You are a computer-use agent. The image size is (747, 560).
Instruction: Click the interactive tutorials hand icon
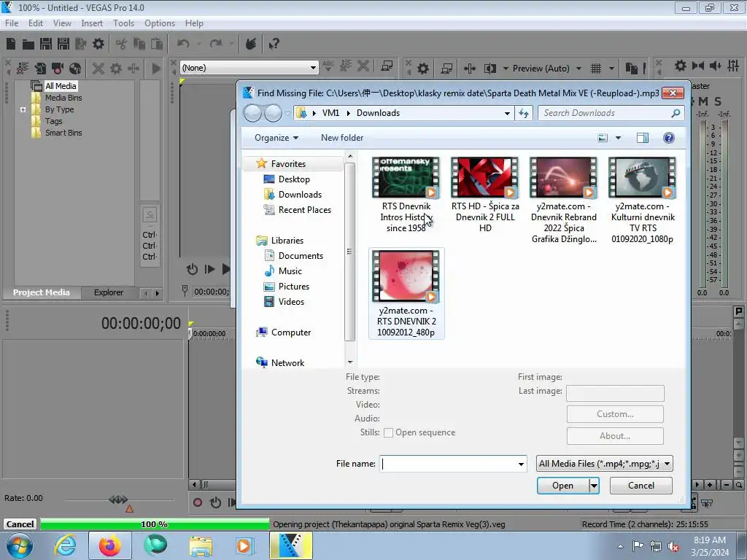click(x=251, y=44)
